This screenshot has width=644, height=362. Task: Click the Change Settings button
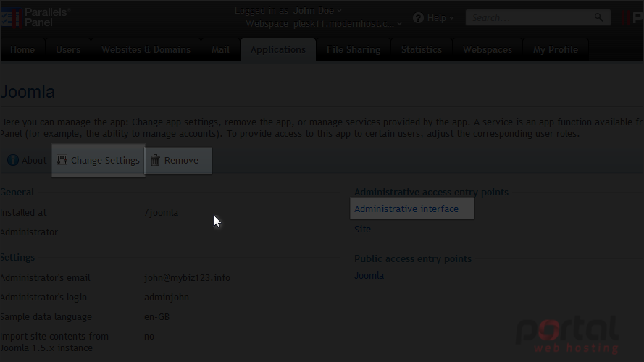click(x=99, y=161)
